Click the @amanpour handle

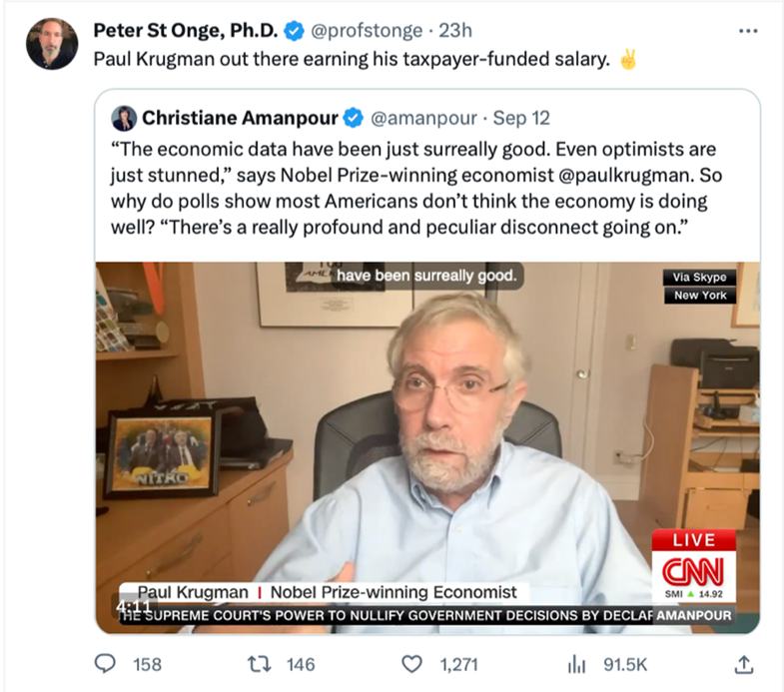click(423, 118)
